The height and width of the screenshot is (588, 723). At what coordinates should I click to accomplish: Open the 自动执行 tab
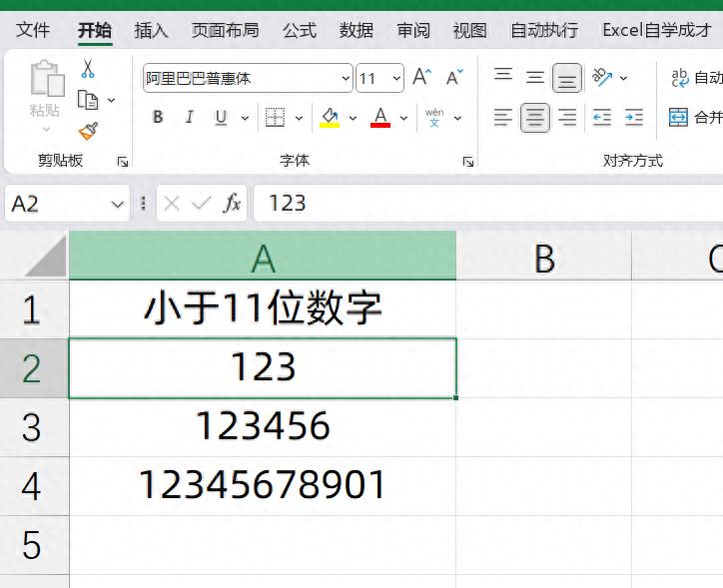pos(544,30)
